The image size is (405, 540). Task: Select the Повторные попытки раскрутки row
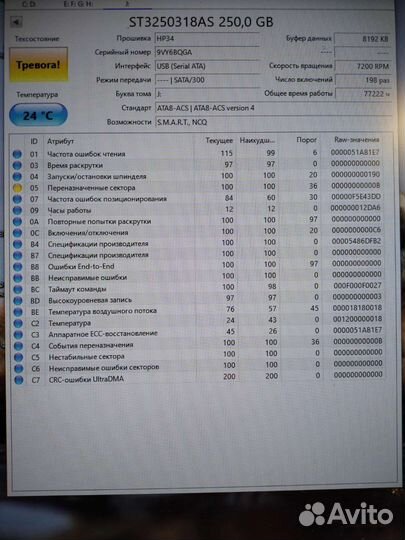197,220
